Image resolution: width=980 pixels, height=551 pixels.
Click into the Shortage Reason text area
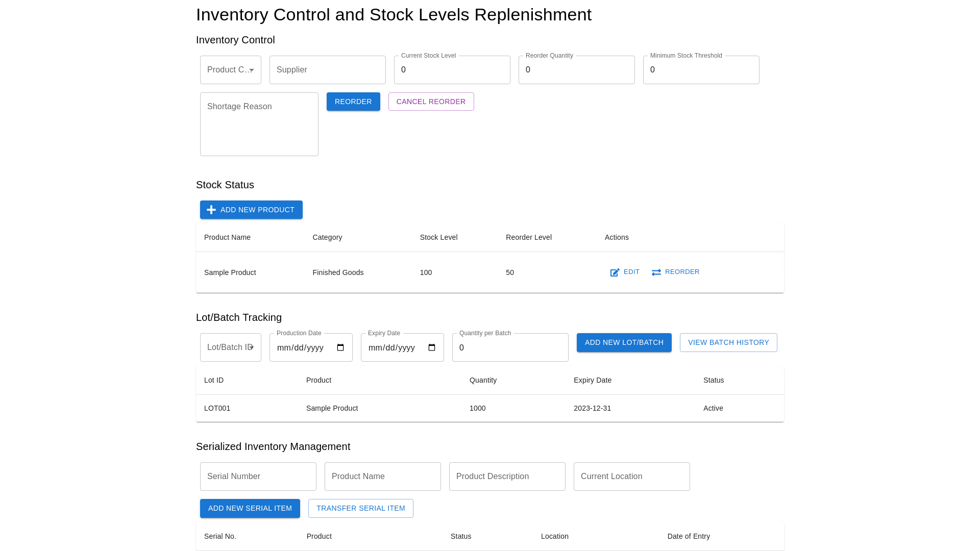[x=259, y=124]
